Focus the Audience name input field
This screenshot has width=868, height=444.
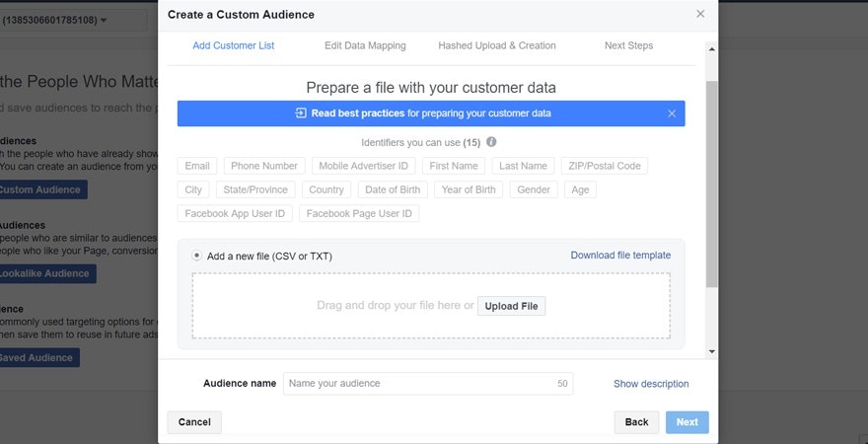pos(419,384)
